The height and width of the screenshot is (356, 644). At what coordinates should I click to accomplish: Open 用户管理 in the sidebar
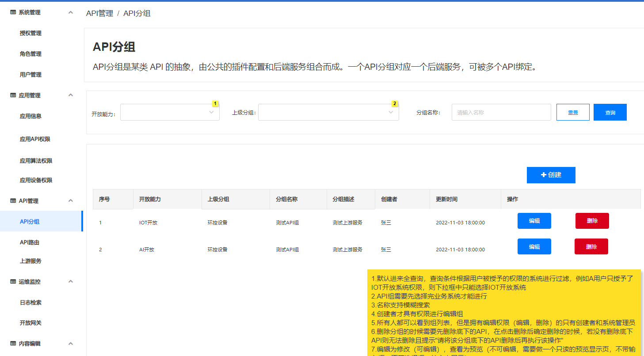pos(30,75)
